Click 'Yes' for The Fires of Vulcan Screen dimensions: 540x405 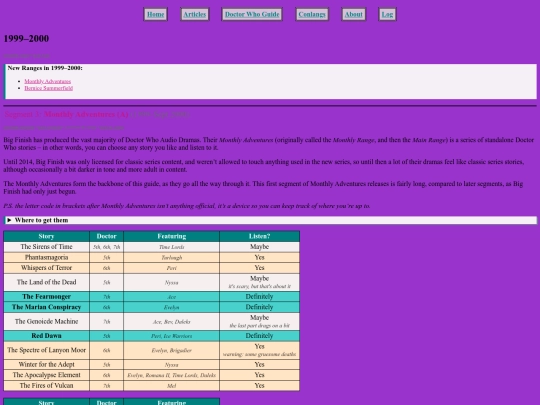click(x=259, y=385)
